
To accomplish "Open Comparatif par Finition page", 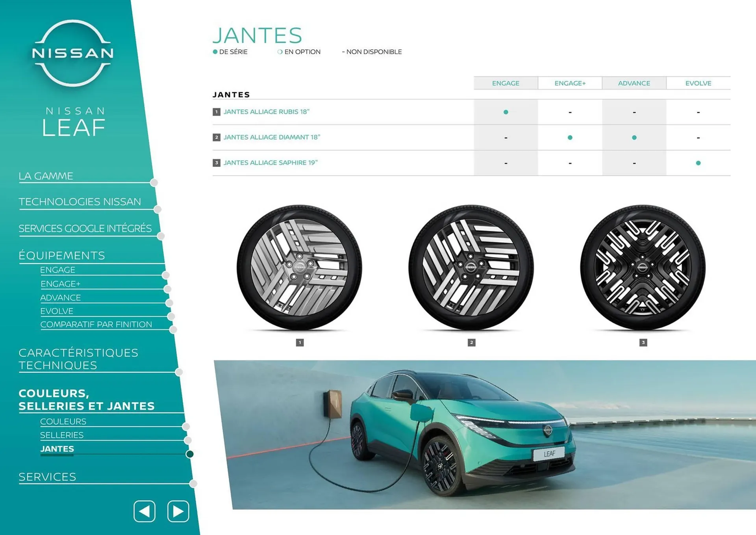I will 96,324.
